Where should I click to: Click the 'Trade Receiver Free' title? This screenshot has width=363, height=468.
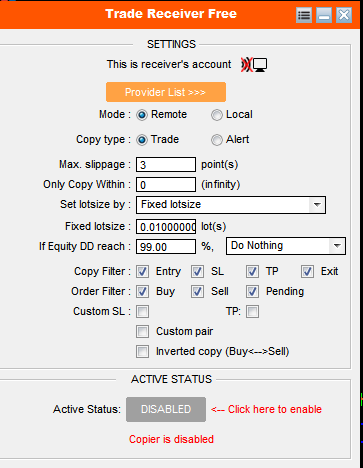171,14
